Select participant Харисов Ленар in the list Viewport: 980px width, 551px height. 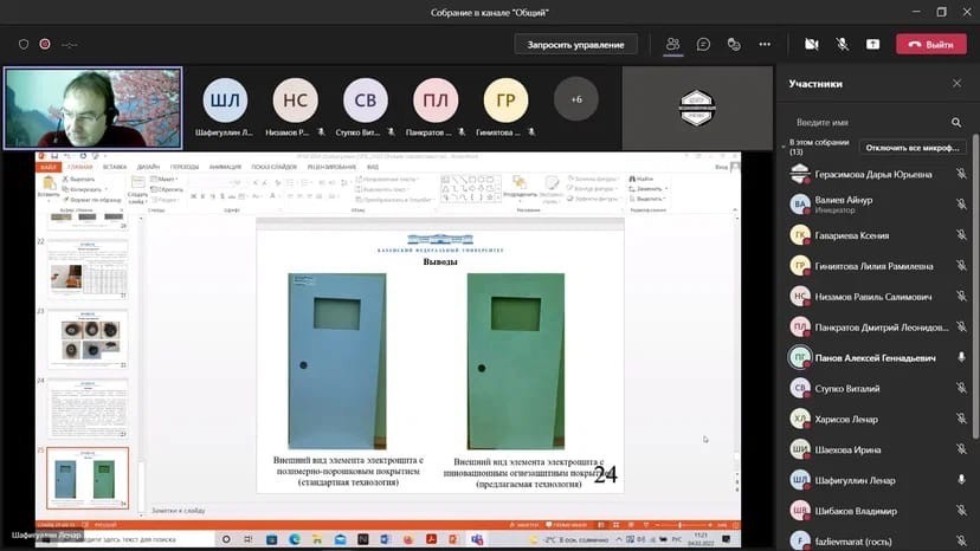[846, 419]
